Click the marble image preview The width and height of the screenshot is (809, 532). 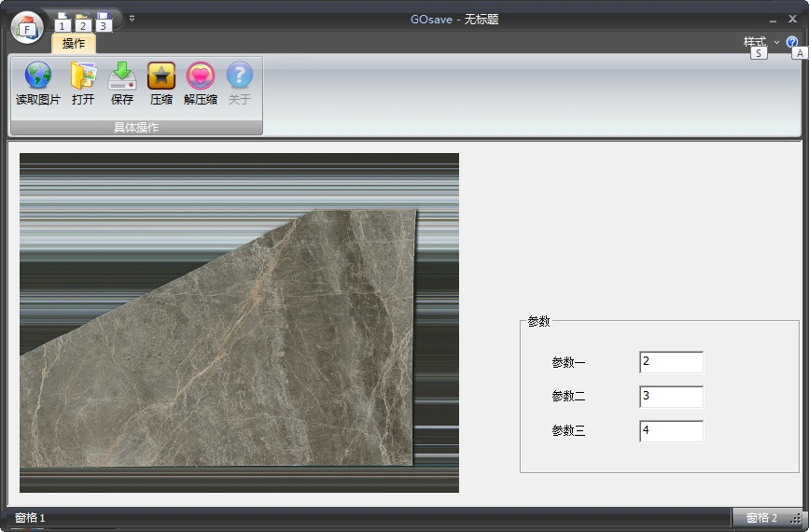[239, 323]
